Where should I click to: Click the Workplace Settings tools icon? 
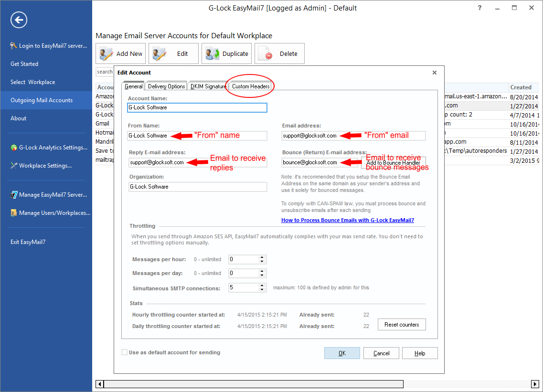[14, 166]
